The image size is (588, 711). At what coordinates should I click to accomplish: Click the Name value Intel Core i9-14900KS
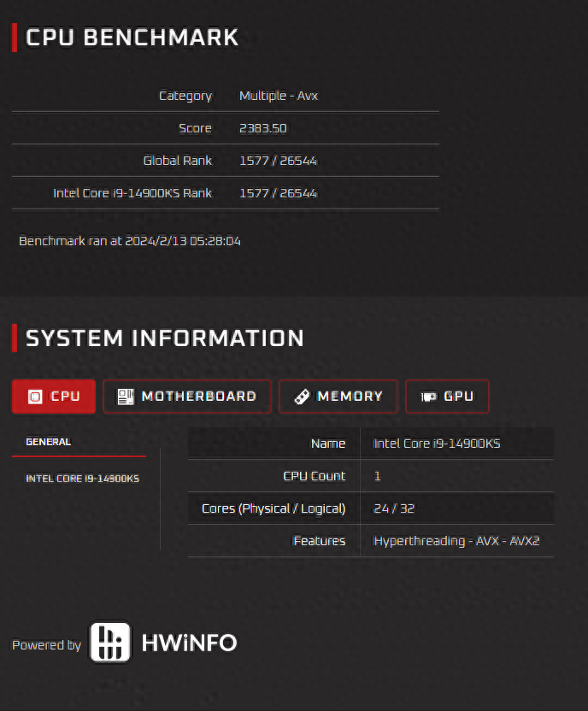[x=437, y=444]
